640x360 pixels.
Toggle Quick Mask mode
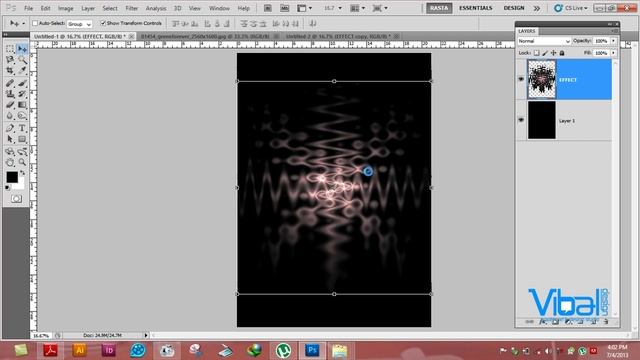(x=16, y=199)
